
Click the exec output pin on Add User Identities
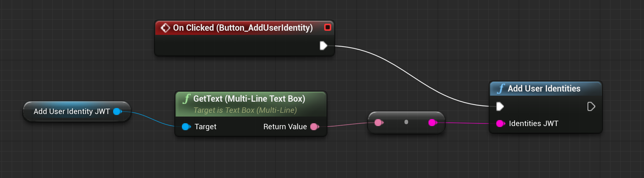[591, 107]
